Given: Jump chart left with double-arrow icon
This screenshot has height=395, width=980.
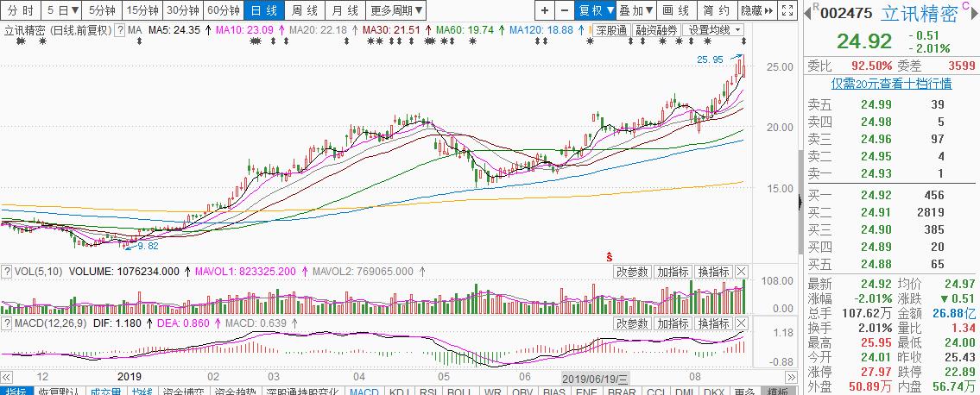Looking at the screenshot, I should click(6, 377).
